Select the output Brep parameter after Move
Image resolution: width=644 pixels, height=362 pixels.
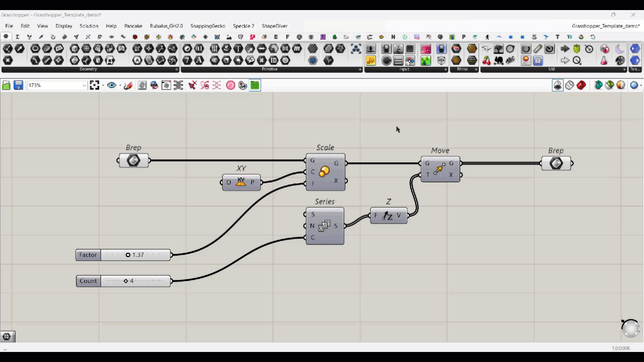[x=556, y=163]
